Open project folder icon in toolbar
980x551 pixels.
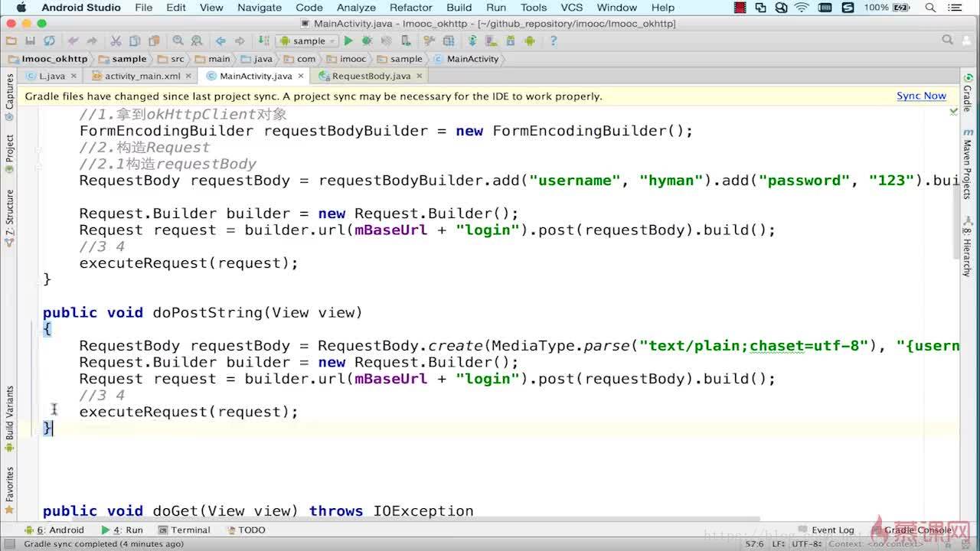click(11, 41)
